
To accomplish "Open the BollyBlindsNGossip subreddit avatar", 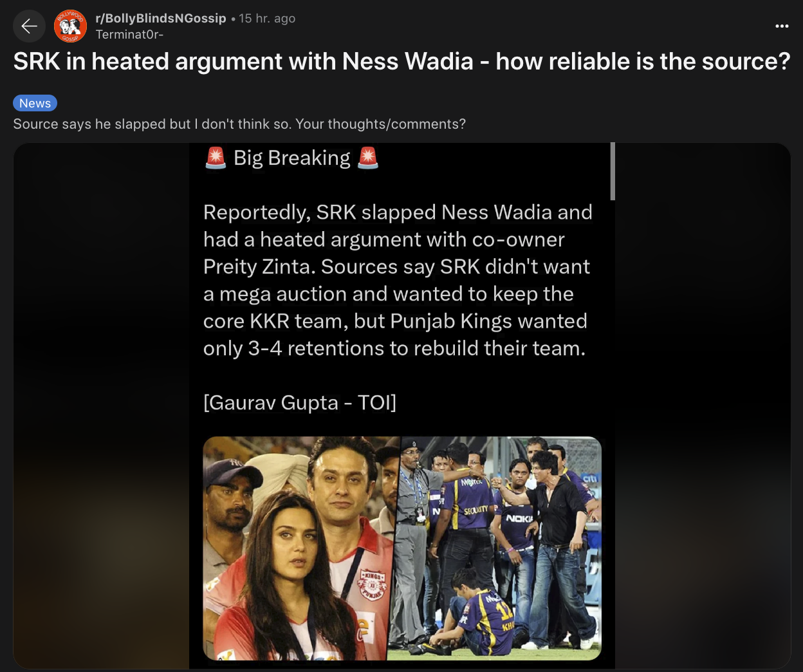I will tap(71, 26).
